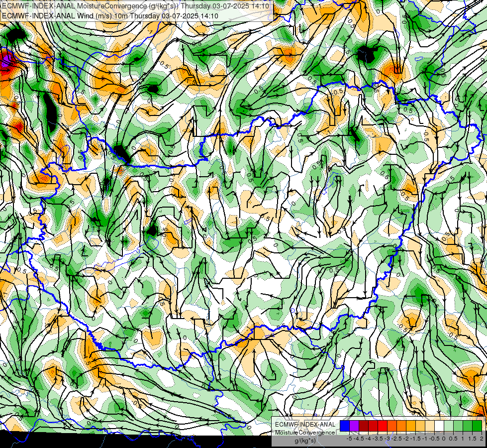
Task: Click the legend's ECMWF-INDEX-ANAL label
Action: tap(305, 425)
